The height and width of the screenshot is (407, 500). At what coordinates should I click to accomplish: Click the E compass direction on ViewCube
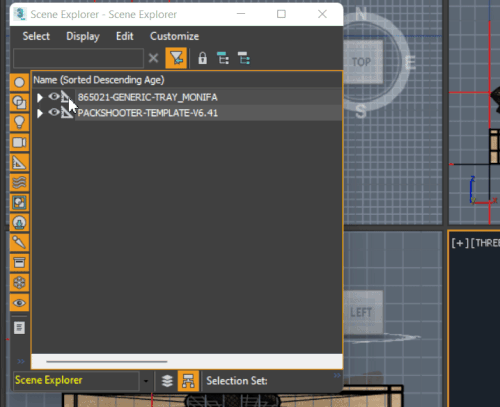point(410,62)
